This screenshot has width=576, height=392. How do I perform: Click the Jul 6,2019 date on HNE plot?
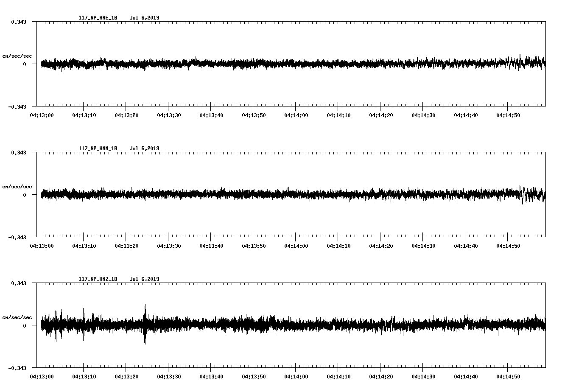point(144,18)
